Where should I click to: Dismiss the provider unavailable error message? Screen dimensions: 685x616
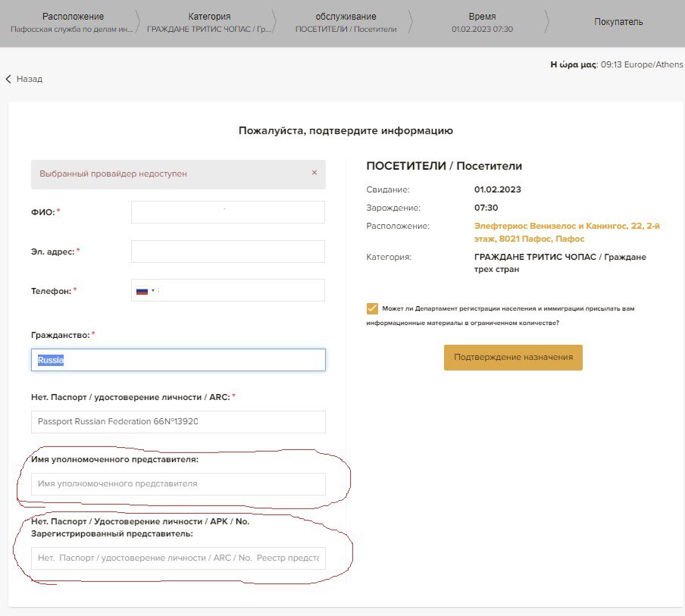click(314, 173)
